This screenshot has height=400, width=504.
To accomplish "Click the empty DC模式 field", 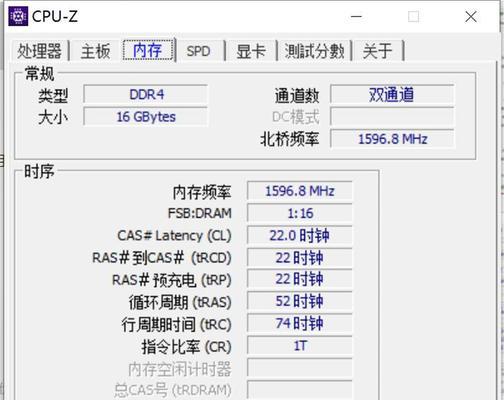I will [392, 117].
